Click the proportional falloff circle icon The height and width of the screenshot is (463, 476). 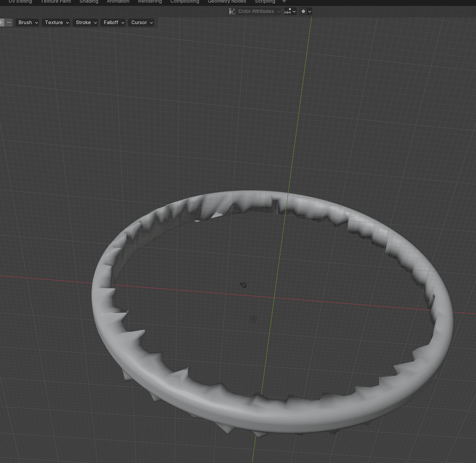coord(303,12)
